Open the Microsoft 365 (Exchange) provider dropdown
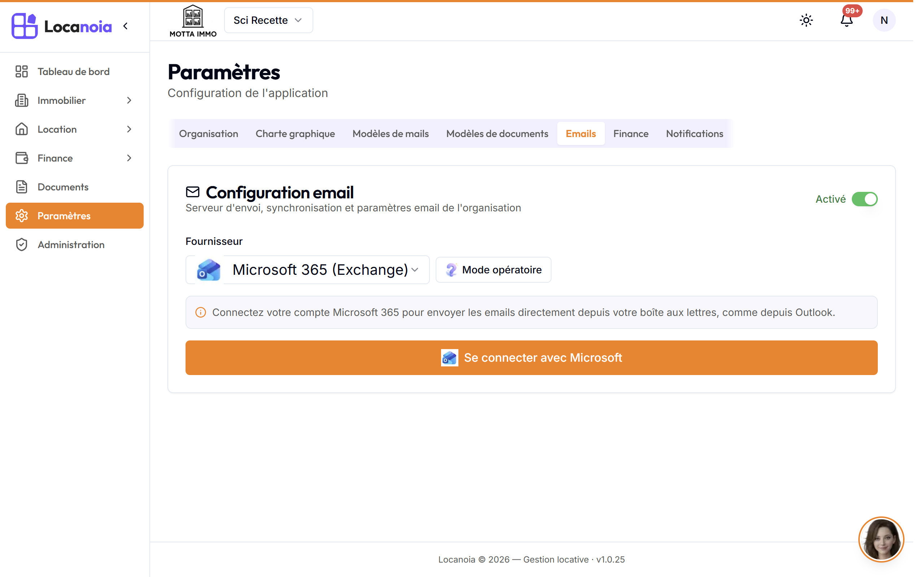Screen dimensions: 924x577 [308, 270]
